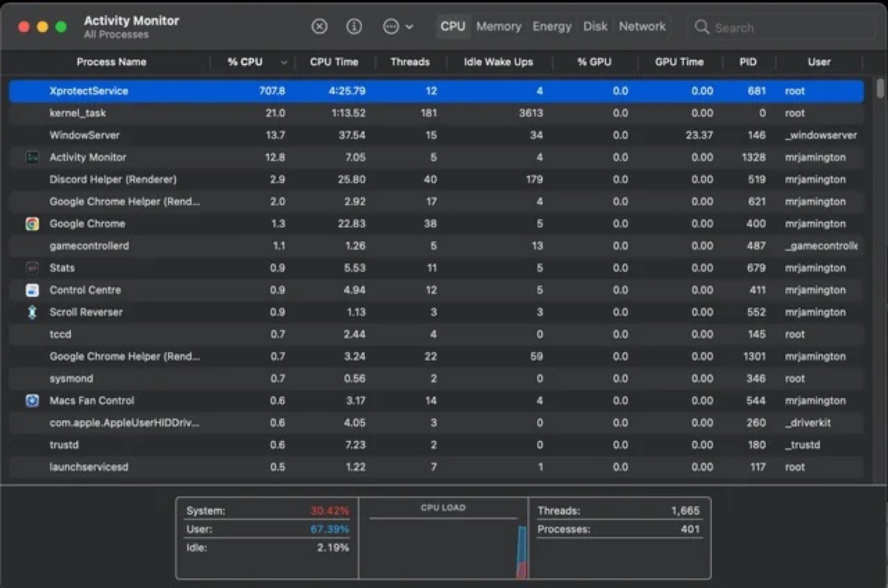Sort by User column header
888x588 pixels.
pyautogui.click(x=818, y=62)
